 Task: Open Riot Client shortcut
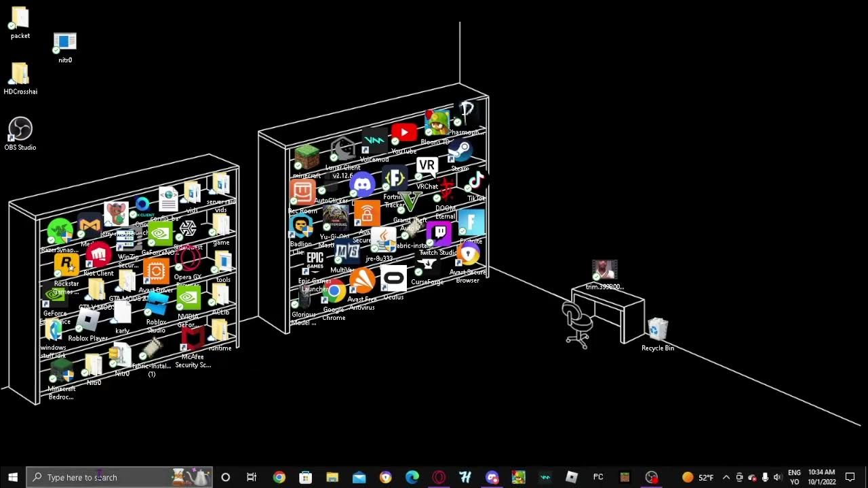click(98, 260)
